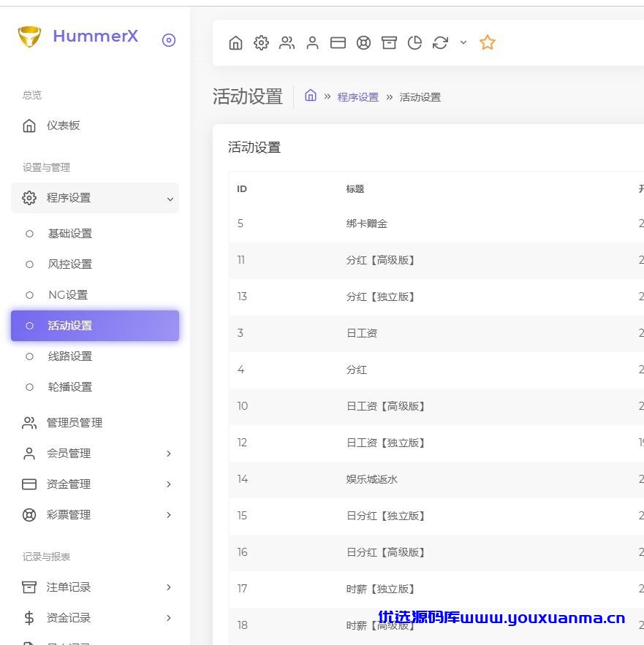Click the single user icon in top toolbar
Image resolution: width=644 pixels, height=645 pixels.
313,43
